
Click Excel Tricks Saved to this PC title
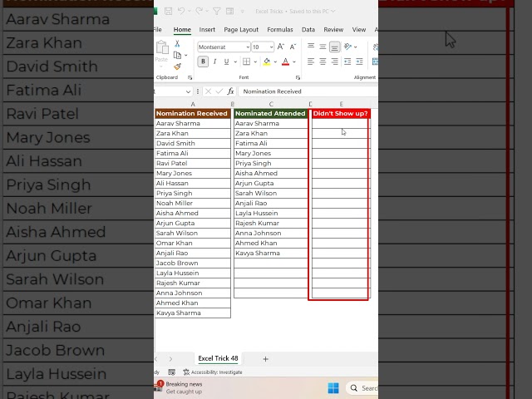click(x=295, y=11)
